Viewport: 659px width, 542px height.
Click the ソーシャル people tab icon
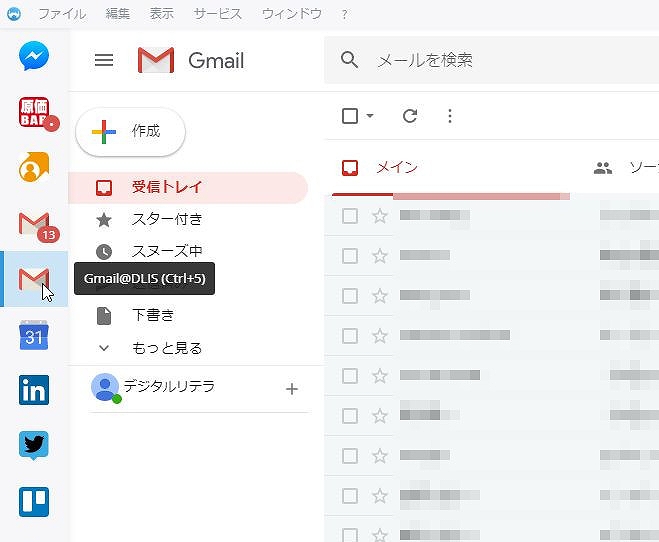[603, 168]
